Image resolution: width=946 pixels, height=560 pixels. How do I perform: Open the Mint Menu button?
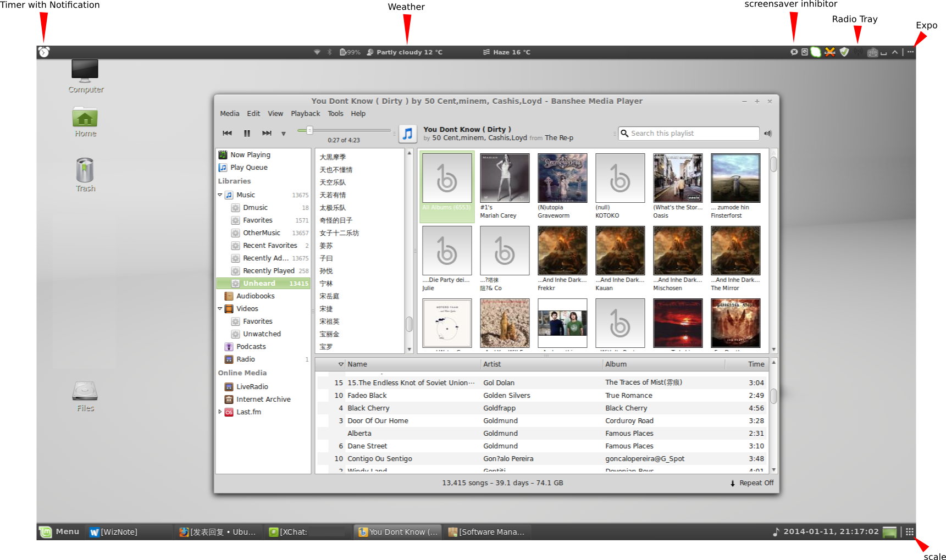click(x=59, y=531)
